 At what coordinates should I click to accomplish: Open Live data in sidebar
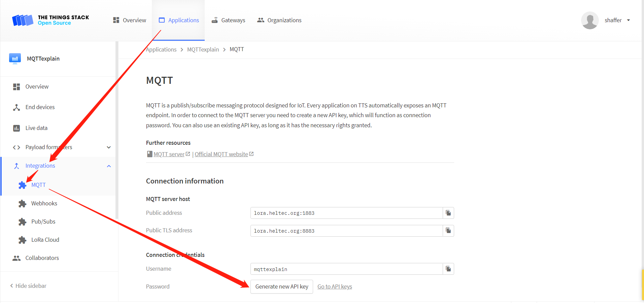(36, 128)
